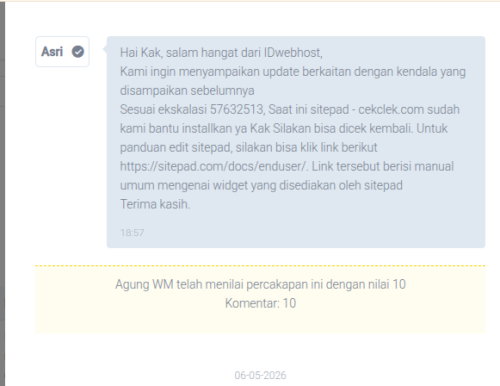
Task: Select the cekclek.com domain text
Action: point(391,110)
